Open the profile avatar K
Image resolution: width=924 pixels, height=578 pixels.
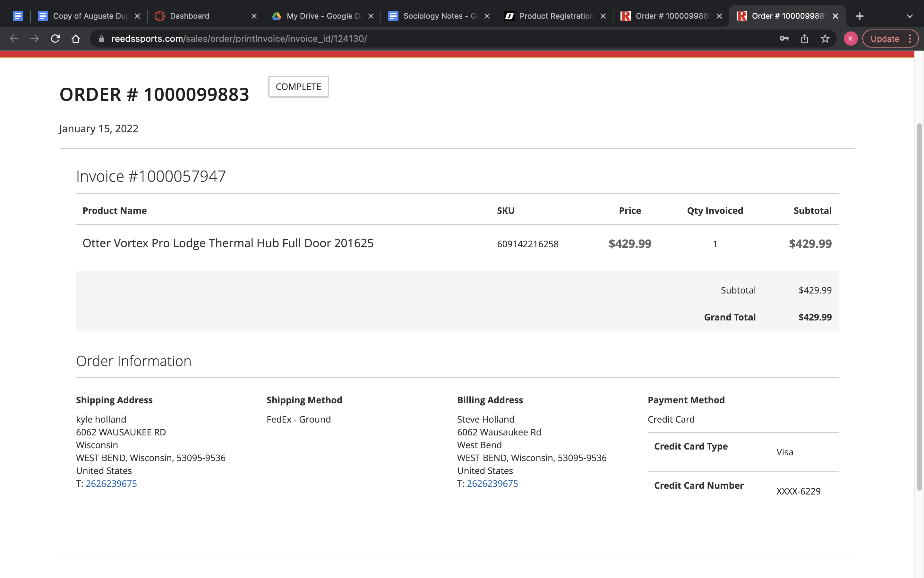point(850,39)
